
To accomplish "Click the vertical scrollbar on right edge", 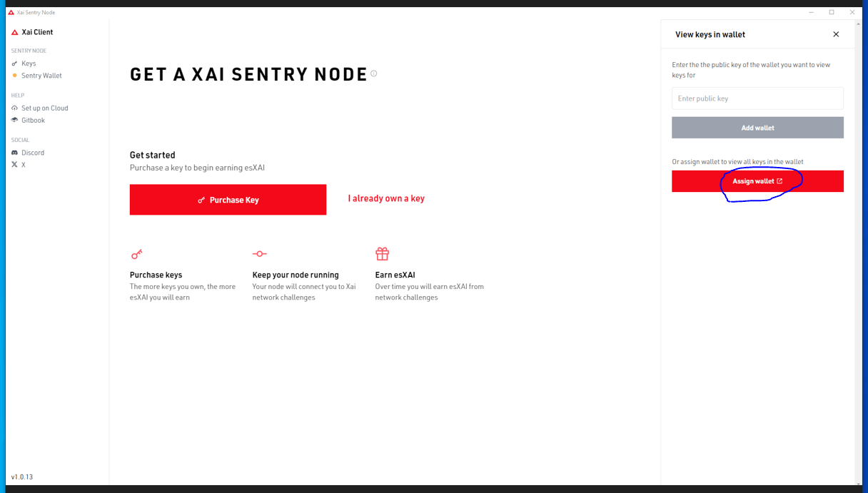I will click(858, 253).
